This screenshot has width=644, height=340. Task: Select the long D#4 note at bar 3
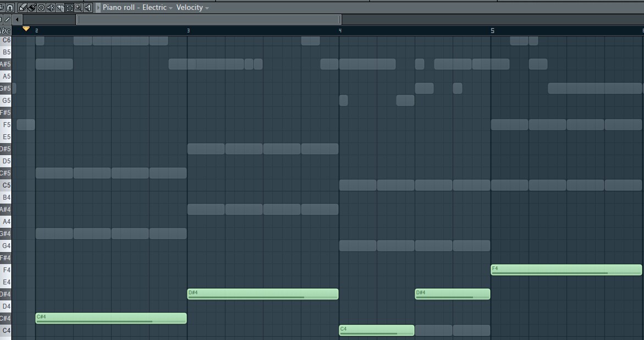(x=263, y=294)
